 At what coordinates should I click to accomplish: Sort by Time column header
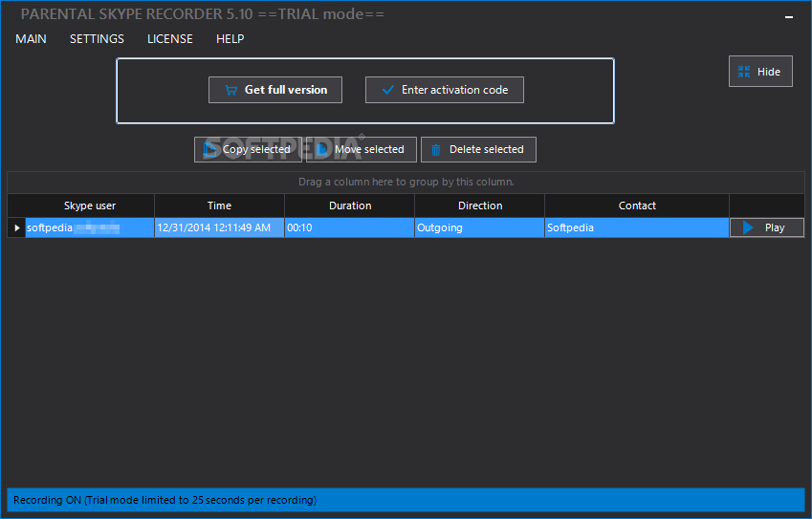point(220,205)
